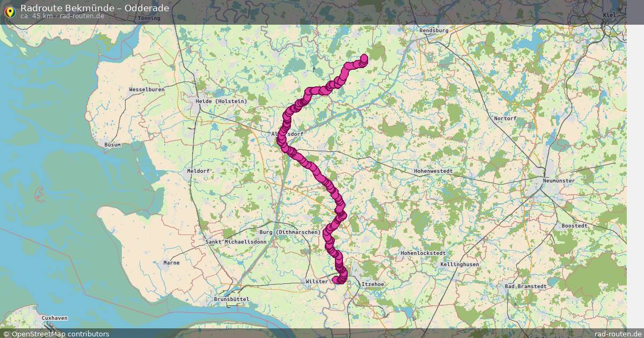This screenshot has height=338, width=644.
Task: Click the ca. 45 km subtitle text
Action: 36,16
